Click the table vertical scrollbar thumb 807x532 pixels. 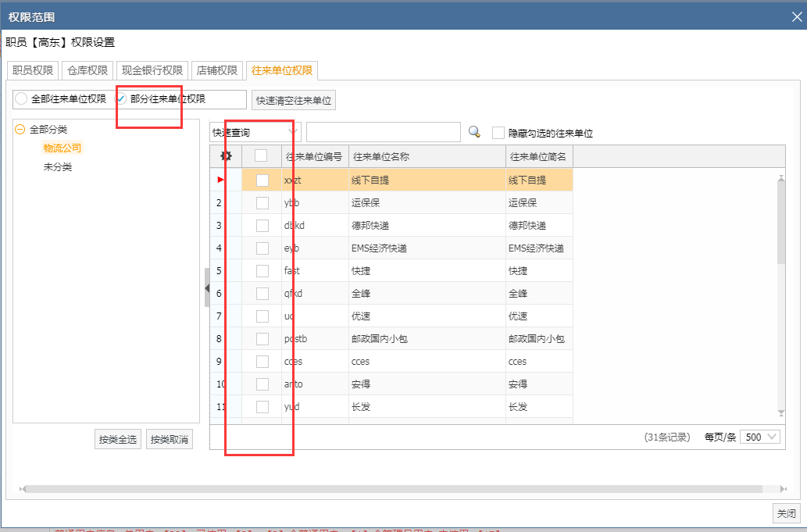[x=781, y=223]
